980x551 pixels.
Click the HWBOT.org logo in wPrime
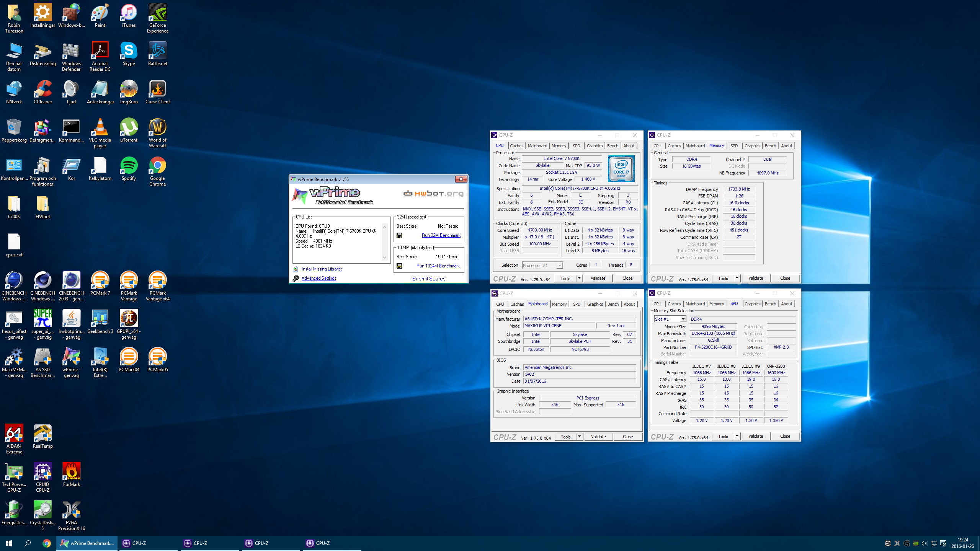tap(433, 193)
